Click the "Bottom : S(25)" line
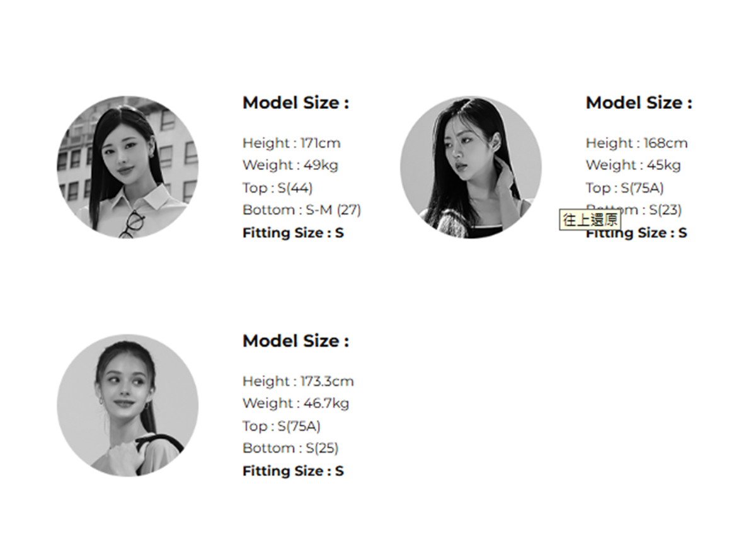 (290, 448)
